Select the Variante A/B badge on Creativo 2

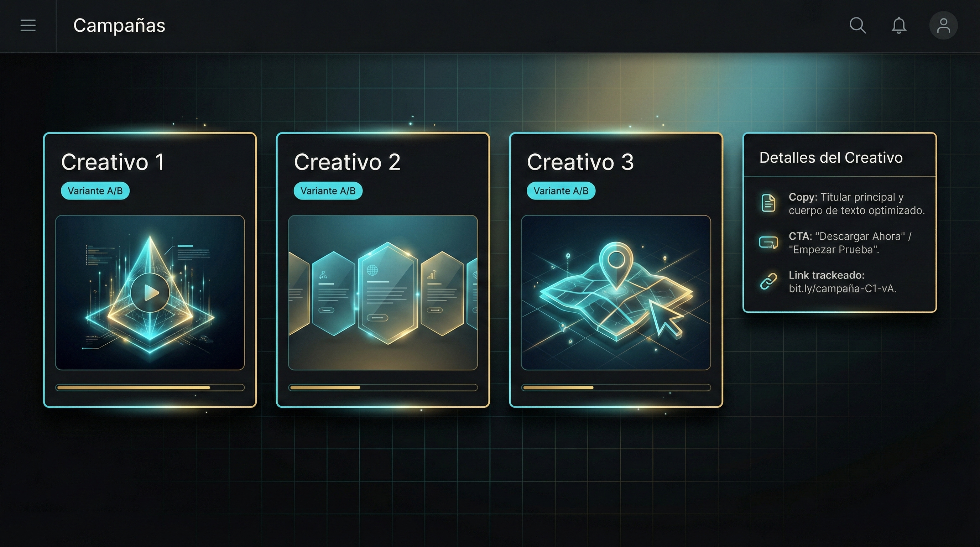pyautogui.click(x=328, y=191)
